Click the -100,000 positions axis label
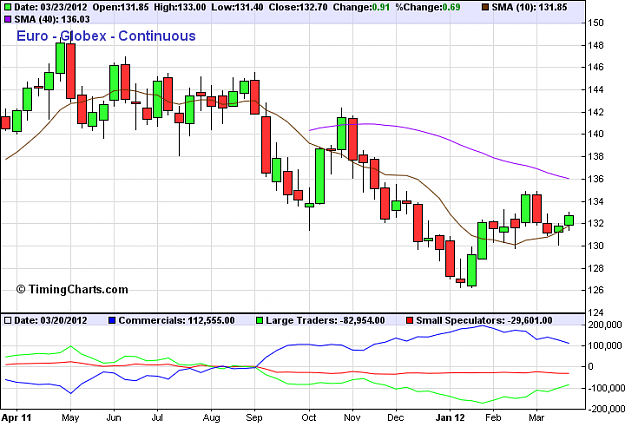 point(605,388)
